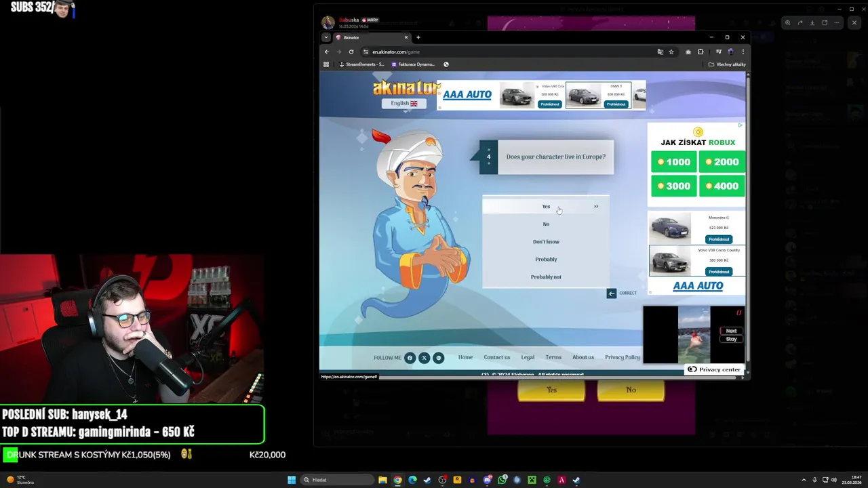The width and height of the screenshot is (868, 488).
Task: Choose the Probably not answer
Action: click(x=546, y=277)
